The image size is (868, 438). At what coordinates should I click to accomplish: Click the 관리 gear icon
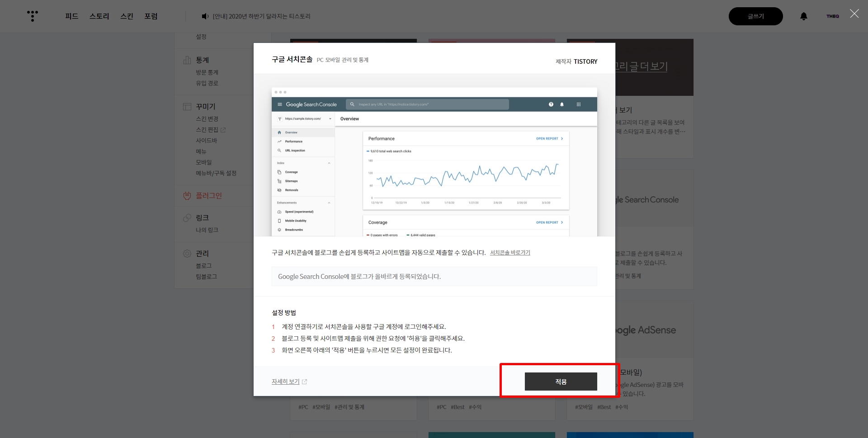(x=187, y=254)
